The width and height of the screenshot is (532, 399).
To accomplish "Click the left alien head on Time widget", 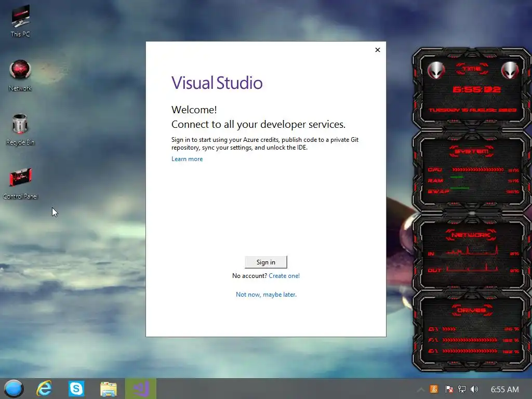I will (436, 71).
